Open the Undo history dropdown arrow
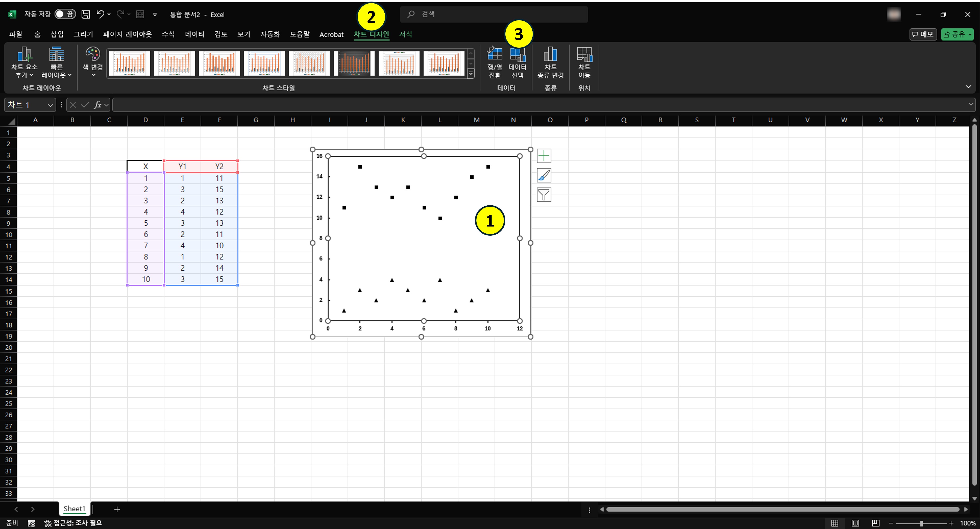The image size is (980, 529). [109, 14]
